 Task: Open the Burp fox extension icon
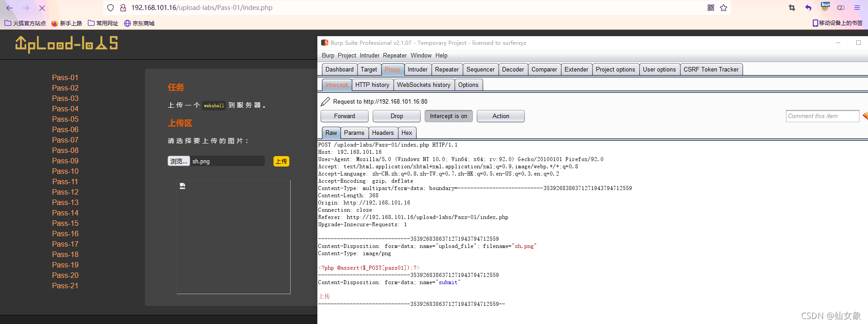pyautogui.click(x=825, y=7)
